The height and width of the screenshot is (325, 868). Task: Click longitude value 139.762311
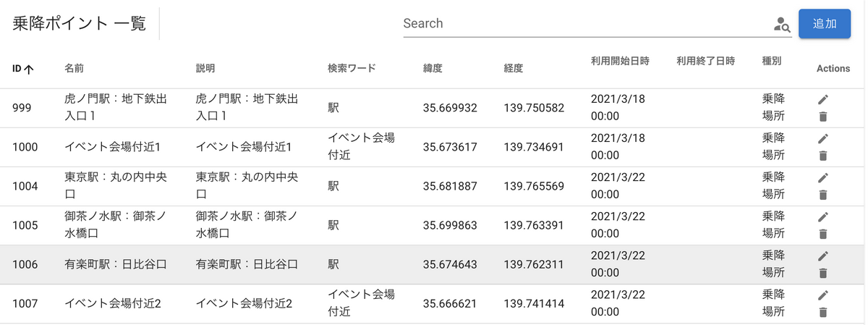[x=534, y=264]
